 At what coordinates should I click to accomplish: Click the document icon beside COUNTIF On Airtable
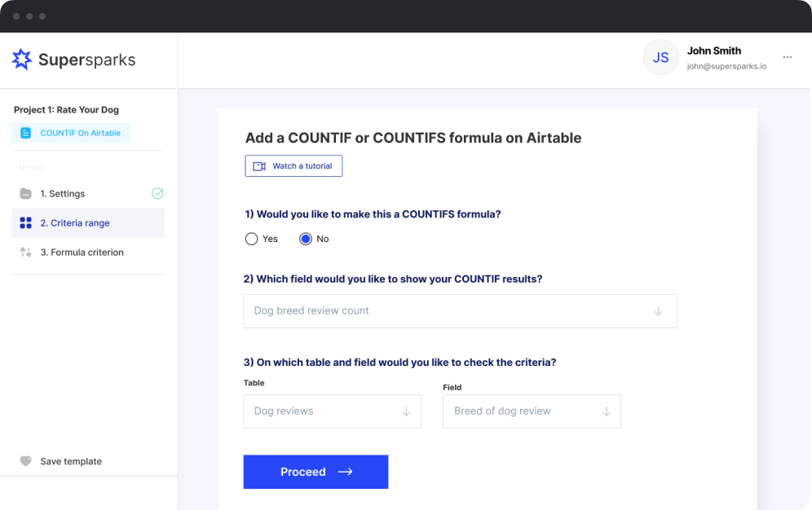point(28,132)
